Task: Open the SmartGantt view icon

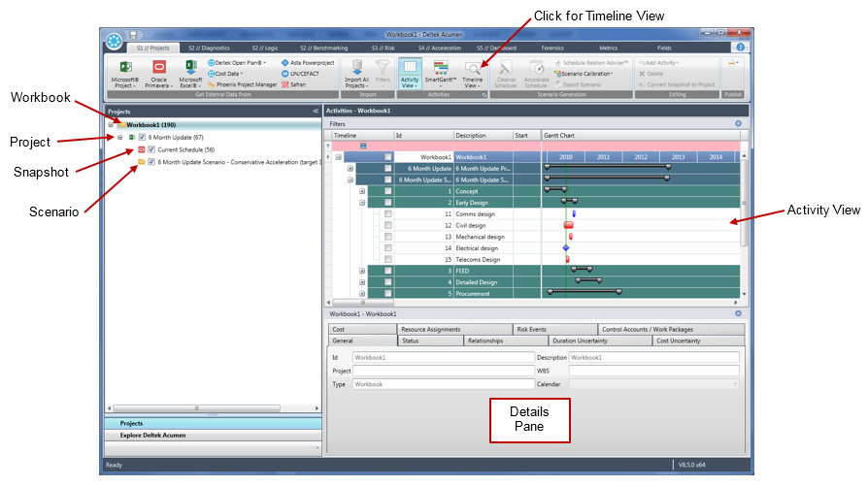Action: coord(441,69)
